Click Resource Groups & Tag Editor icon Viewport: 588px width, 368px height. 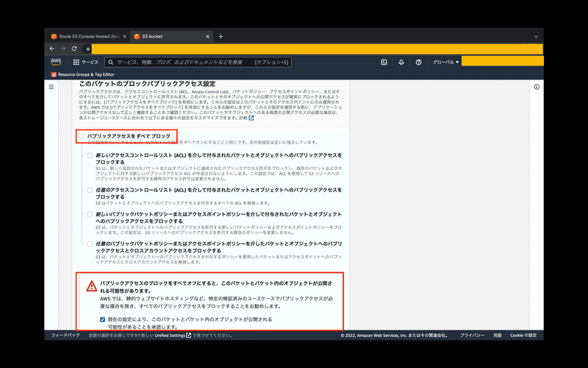tap(53, 75)
